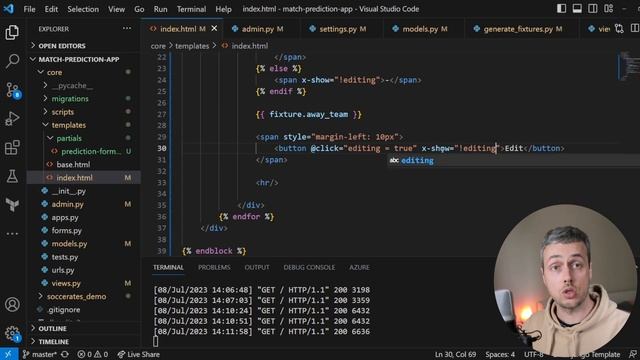This screenshot has width=640, height=360.
Task: Open the Search view in activity bar
Action: [12, 61]
